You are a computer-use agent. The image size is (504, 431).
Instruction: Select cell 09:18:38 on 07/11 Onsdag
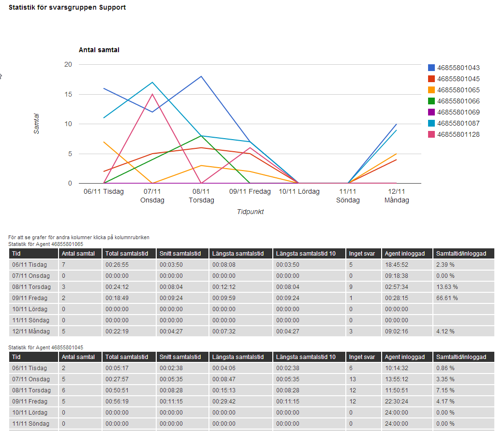coord(407,276)
